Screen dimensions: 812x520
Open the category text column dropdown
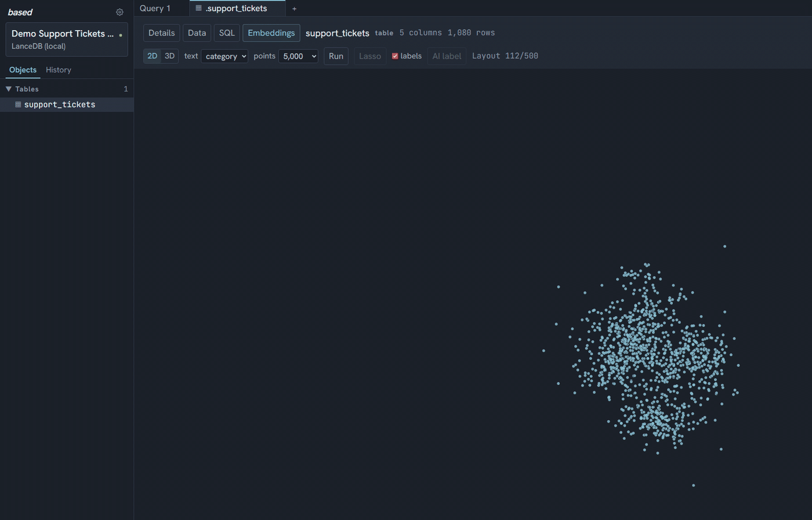click(x=224, y=56)
